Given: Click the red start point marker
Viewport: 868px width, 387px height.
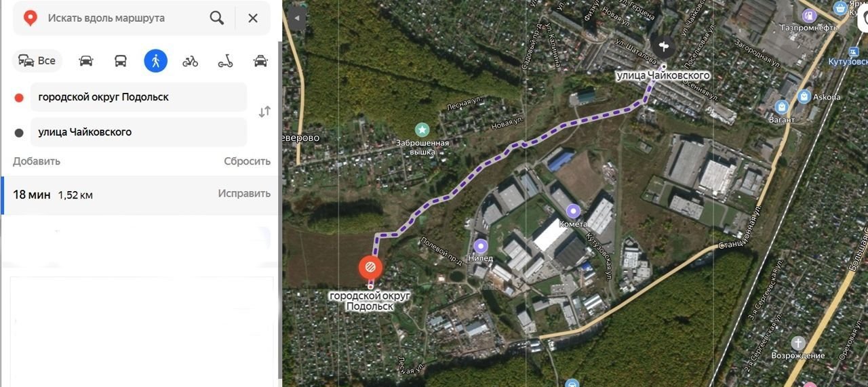Looking at the screenshot, I should tap(370, 269).
